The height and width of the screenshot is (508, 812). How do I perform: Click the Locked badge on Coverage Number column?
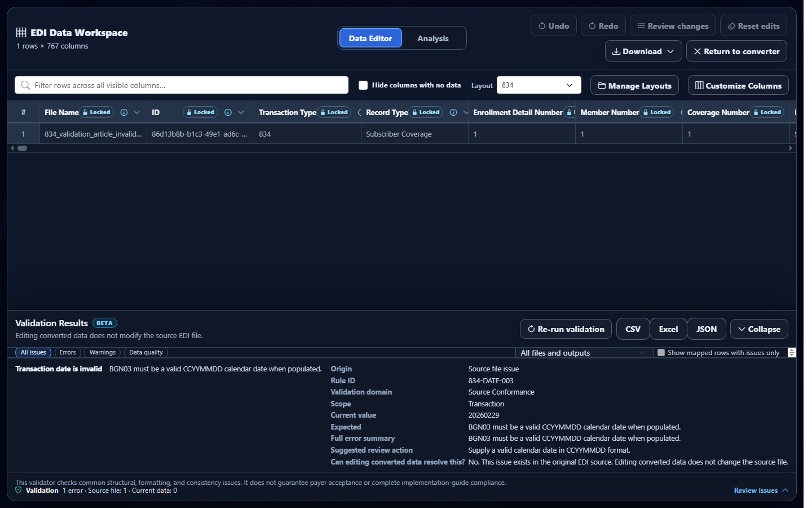[767, 112]
